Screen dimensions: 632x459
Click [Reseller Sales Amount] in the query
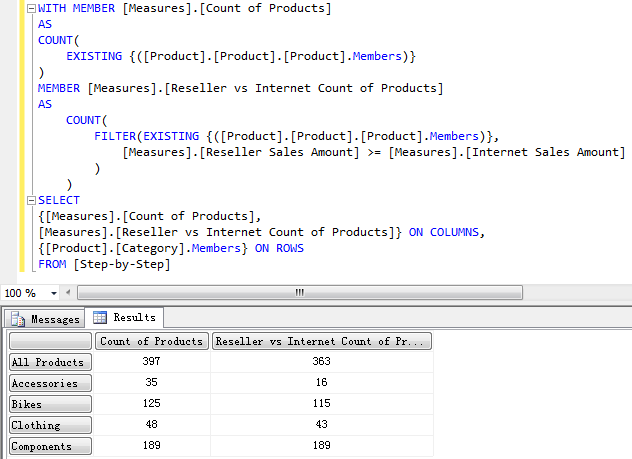pyautogui.click(x=279, y=152)
